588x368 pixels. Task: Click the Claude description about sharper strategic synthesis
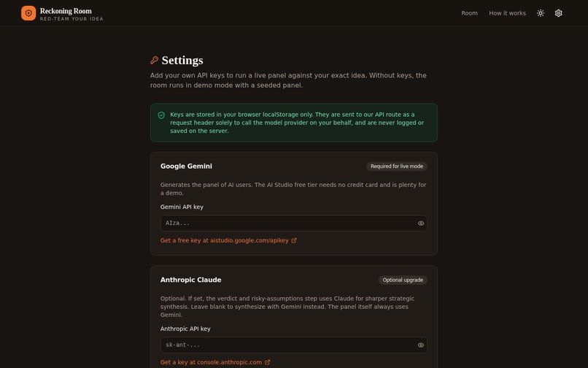click(287, 307)
